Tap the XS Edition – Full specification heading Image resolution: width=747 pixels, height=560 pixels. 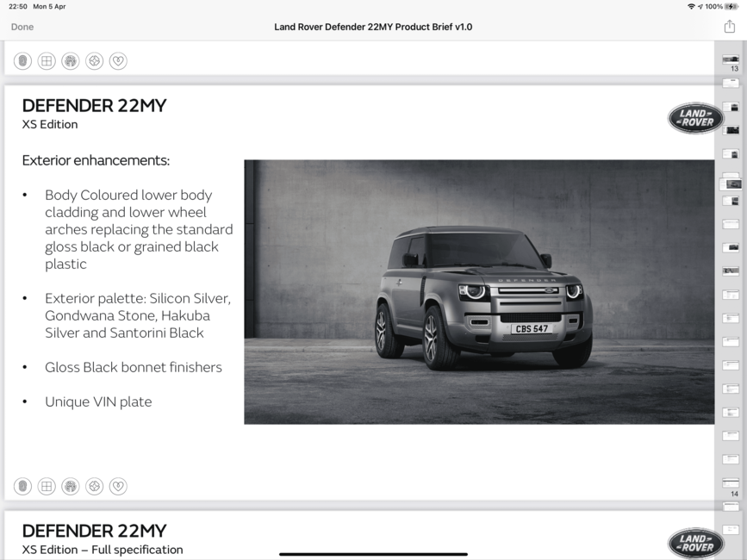pos(103,550)
